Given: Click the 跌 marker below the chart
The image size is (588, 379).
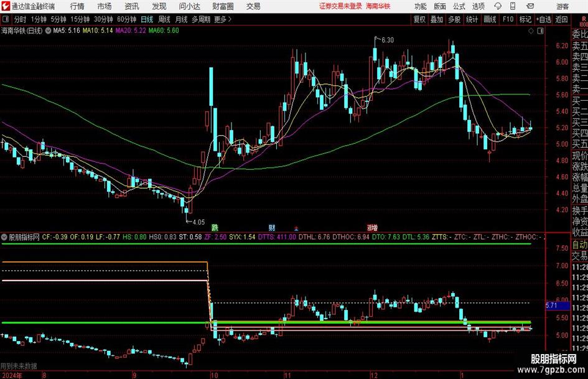Looking at the screenshot, I should point(215,227).
